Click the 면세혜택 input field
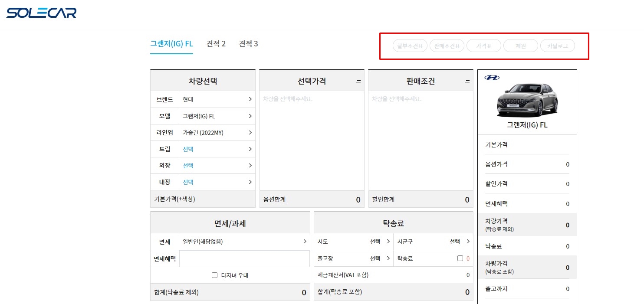Screen dimensions: 644x304 [244, 258]
